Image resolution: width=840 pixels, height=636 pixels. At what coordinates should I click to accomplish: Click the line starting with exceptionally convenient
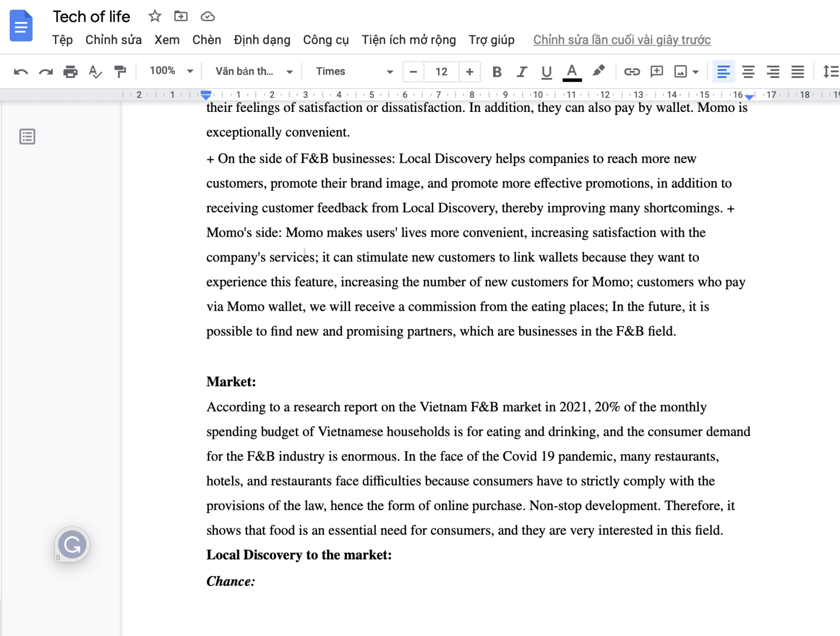pyautogui.click(x=278, y=132)
